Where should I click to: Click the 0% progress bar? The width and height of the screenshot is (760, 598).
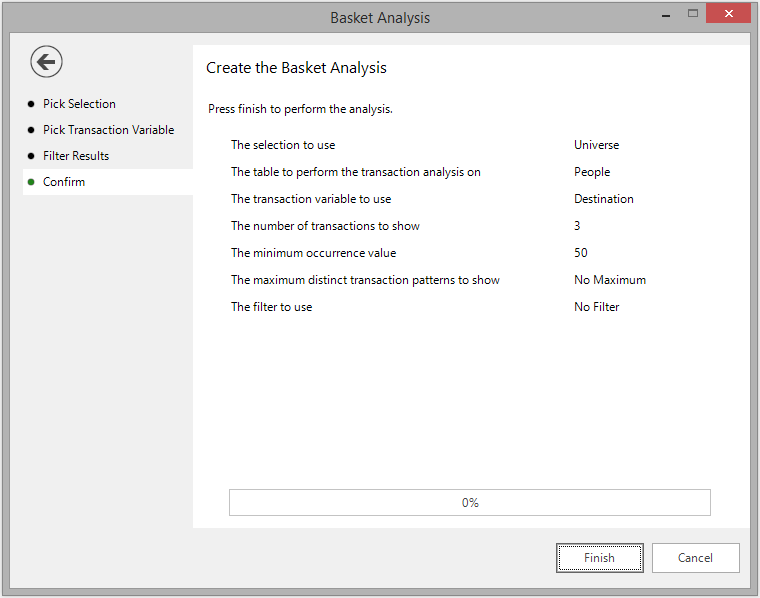point(470,503)
